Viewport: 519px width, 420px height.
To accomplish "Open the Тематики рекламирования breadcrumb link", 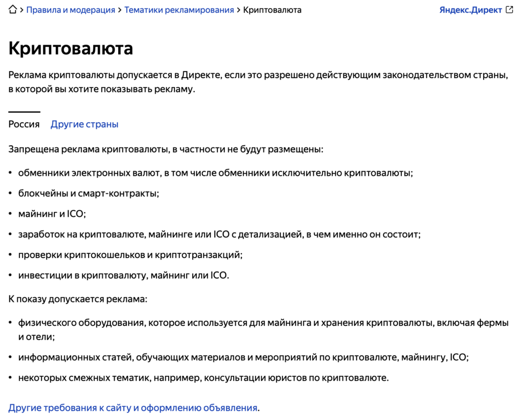I will click(x=179, y=10).
